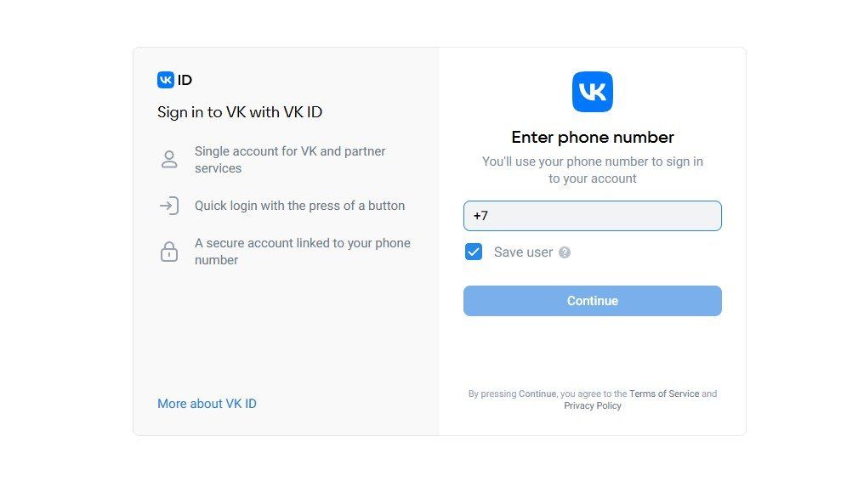Focus the +7 phone number field
This screenshot has width=841, height=504.
[x=592, y=216]
